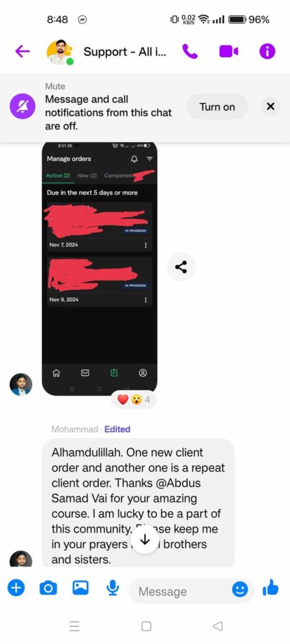This screenshot has height=644, width=290.
Task: Tap the Edited label on Mohammad's message
Action: pos(118,429)
